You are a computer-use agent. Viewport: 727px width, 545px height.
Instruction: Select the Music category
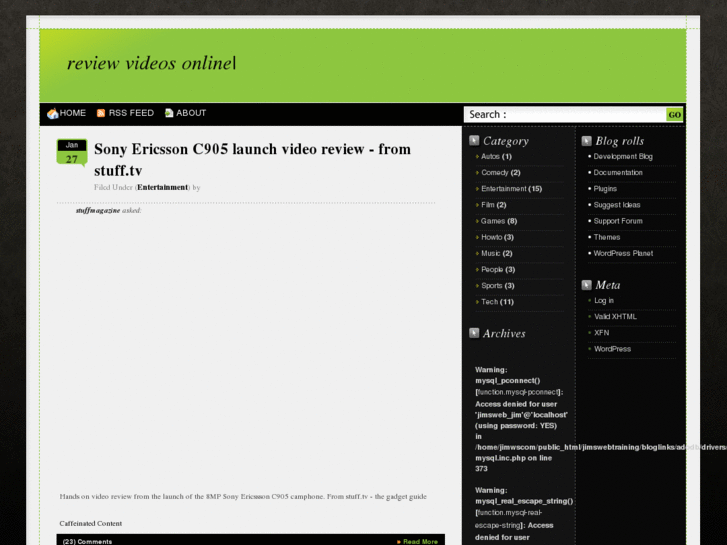point(491,253)
